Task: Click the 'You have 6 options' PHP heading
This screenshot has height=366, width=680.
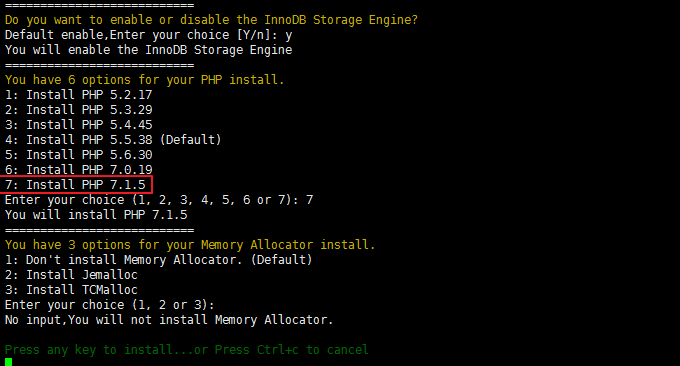Action: (144, 80)
